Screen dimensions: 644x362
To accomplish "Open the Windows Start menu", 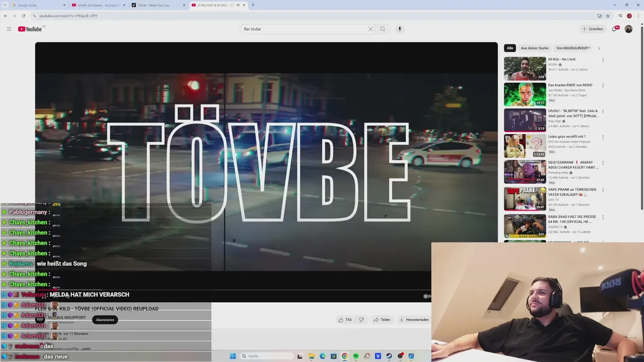I will (233, 356).
